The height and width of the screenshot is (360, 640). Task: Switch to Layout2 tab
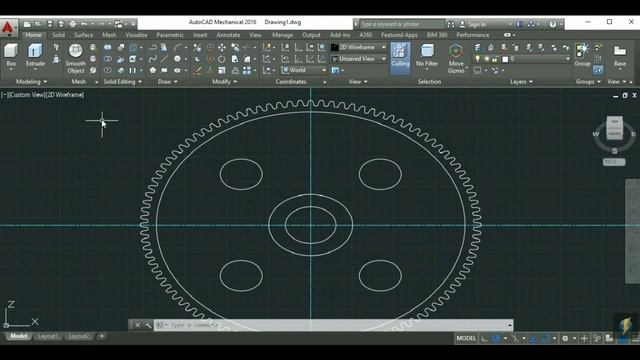click(x=78, y=336)
